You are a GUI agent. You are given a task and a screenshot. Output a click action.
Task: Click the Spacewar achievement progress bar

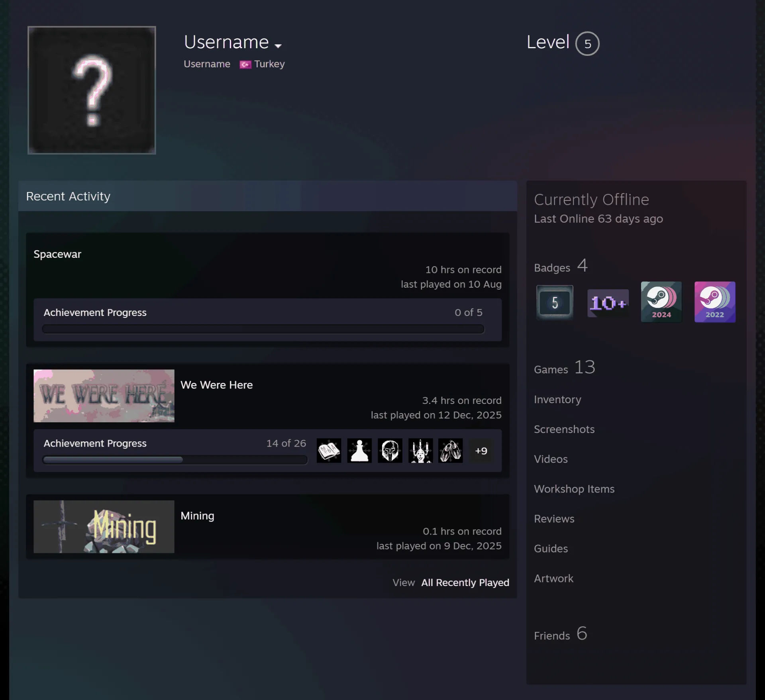pyautogui.click(x=263, y=329)
